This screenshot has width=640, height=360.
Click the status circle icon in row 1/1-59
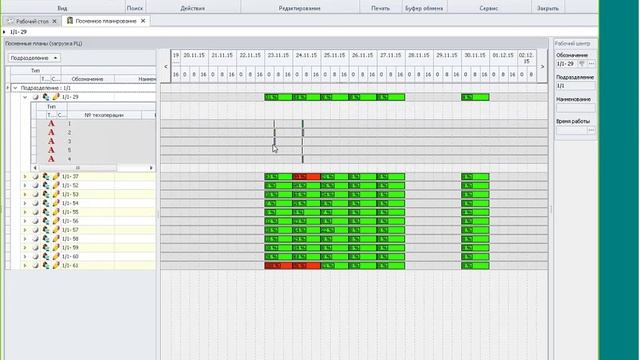coord(36,248)
